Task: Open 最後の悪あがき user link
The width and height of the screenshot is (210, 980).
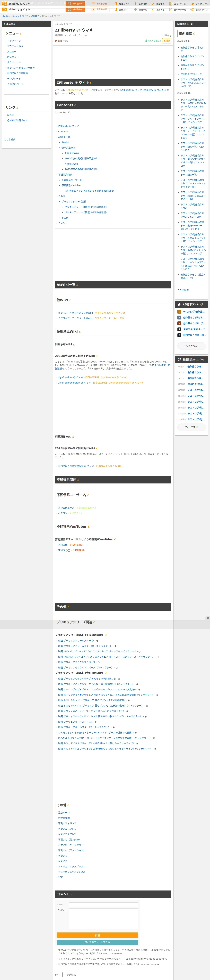Action: (x=66, y=507)
